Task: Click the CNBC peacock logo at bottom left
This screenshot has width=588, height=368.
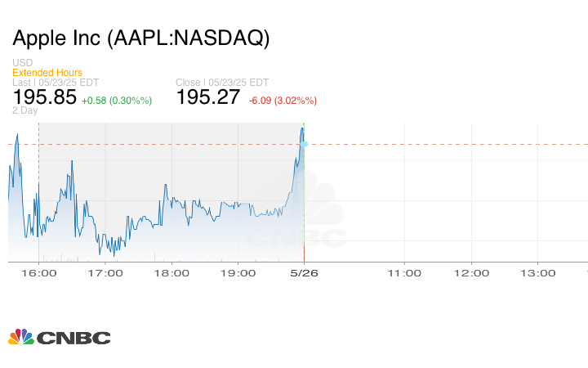Action: tap(59, 337)
